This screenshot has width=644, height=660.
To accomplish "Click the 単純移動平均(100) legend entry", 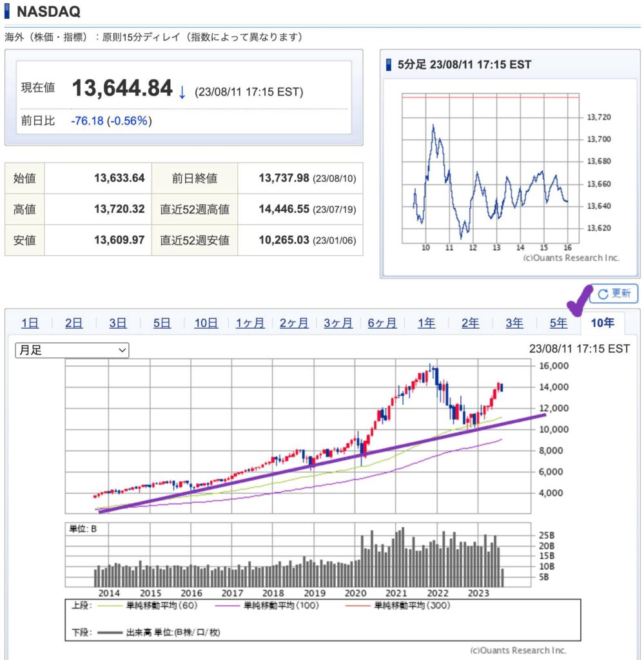I will click(x=267, y=606).
